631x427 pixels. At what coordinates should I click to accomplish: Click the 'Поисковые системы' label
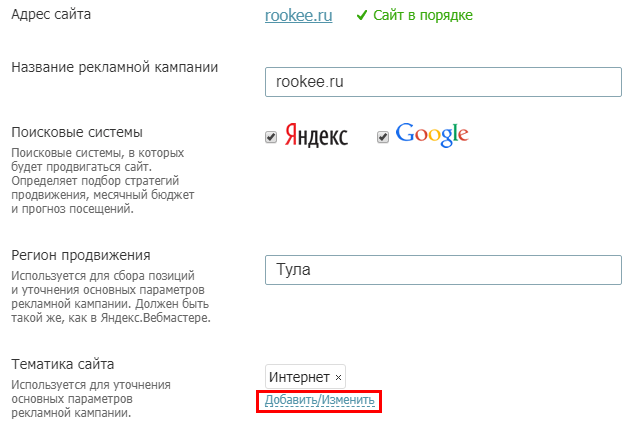click(77, 132)
